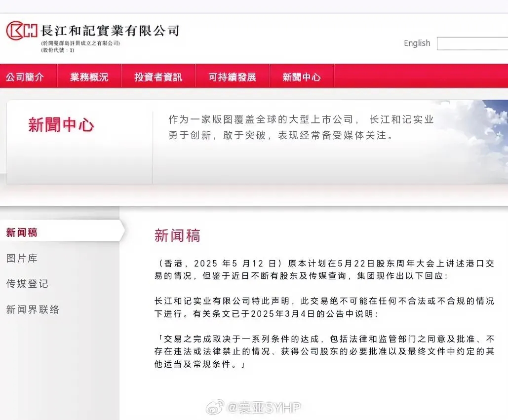This screenshot has height=420, width=508.
Task: Click the 股份代號 : 1 line
Action: (x=58, y=50)
